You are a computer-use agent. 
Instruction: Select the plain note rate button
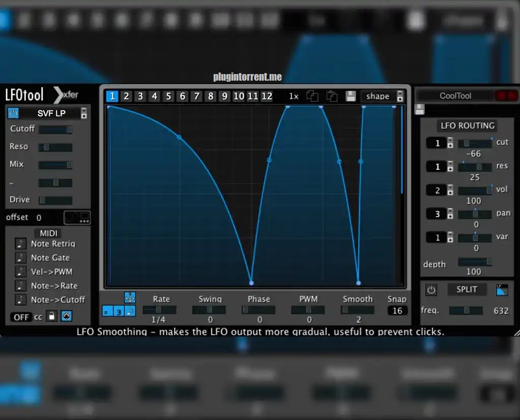click(x=130, y=311)
